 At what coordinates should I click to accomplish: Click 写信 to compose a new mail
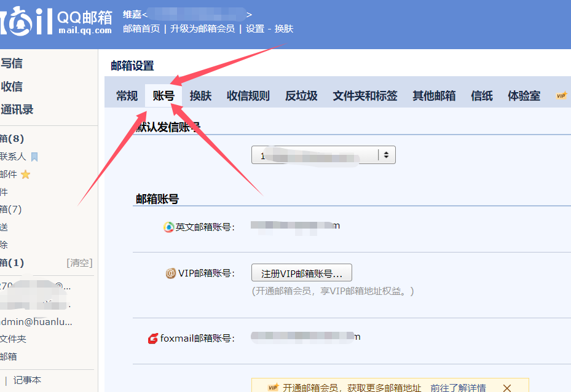coord(11,63)
